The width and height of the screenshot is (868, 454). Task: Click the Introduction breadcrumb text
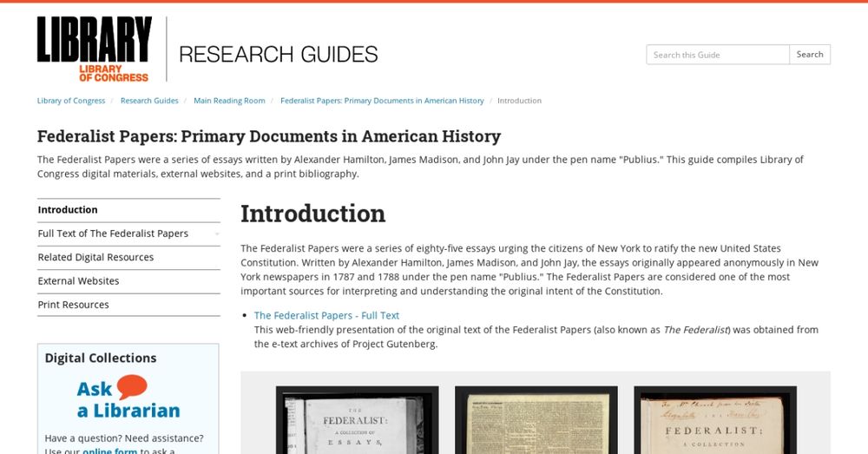pos(519,101)
